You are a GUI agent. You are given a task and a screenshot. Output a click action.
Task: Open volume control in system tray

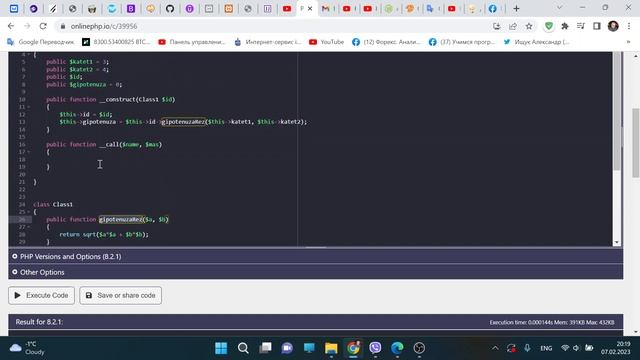click(576, 348)
